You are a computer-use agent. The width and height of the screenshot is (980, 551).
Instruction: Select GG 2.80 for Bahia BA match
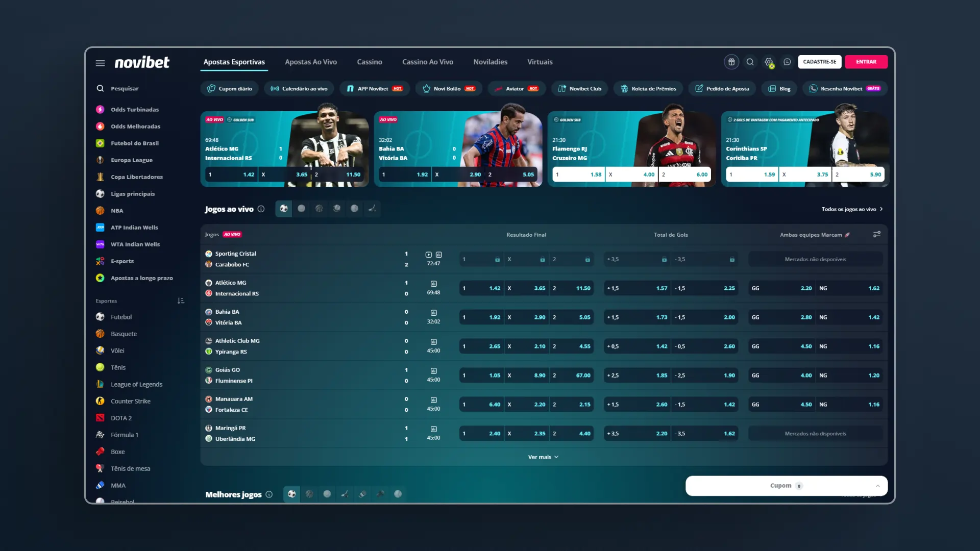click(781, 317)
